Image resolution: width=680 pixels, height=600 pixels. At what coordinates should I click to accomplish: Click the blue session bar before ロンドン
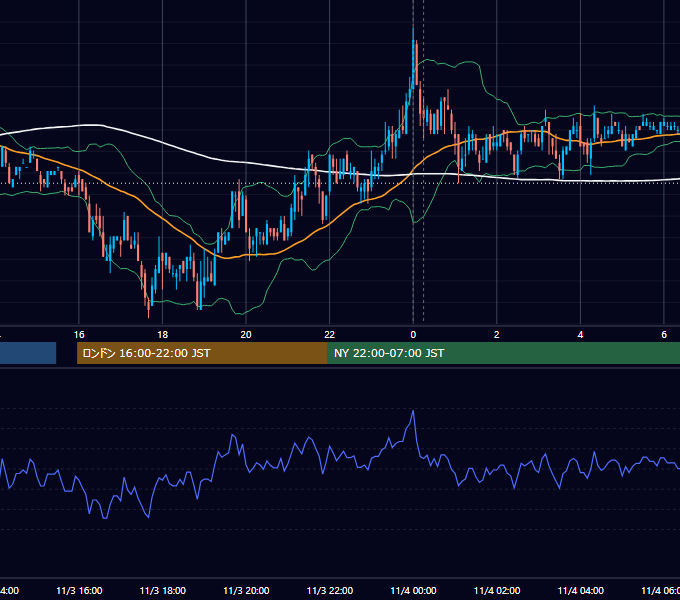pos(28,353)
